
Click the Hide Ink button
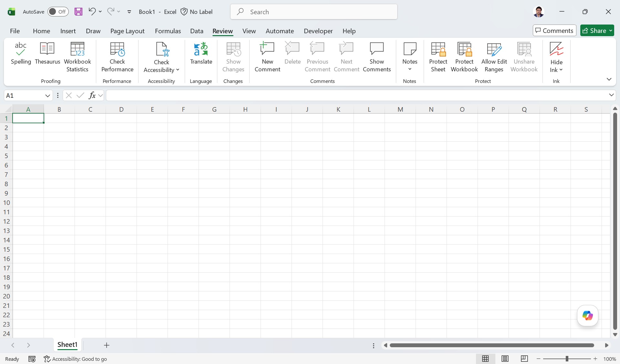[556, 57]
